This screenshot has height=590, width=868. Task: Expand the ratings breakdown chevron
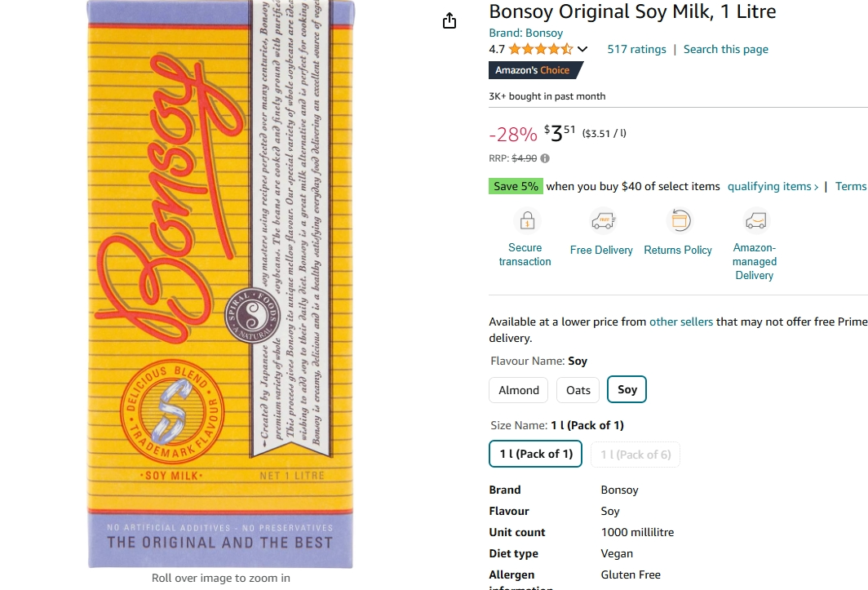582,49
